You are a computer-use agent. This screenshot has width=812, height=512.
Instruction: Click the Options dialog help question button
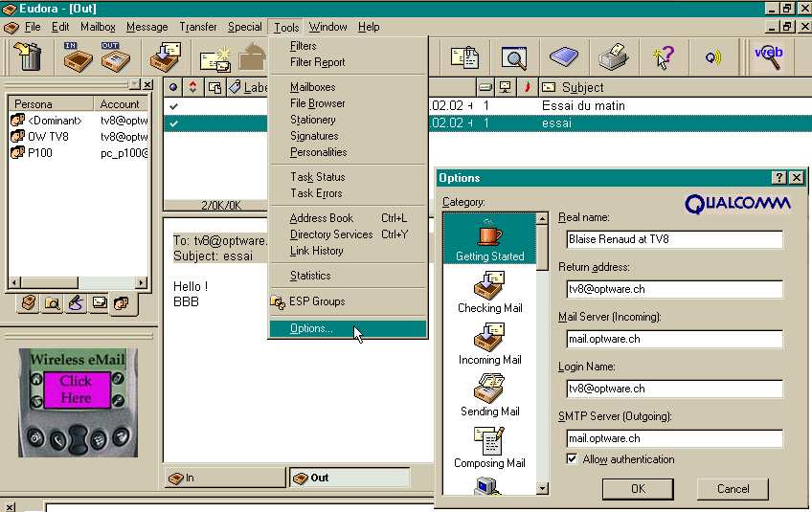point(778,178)
